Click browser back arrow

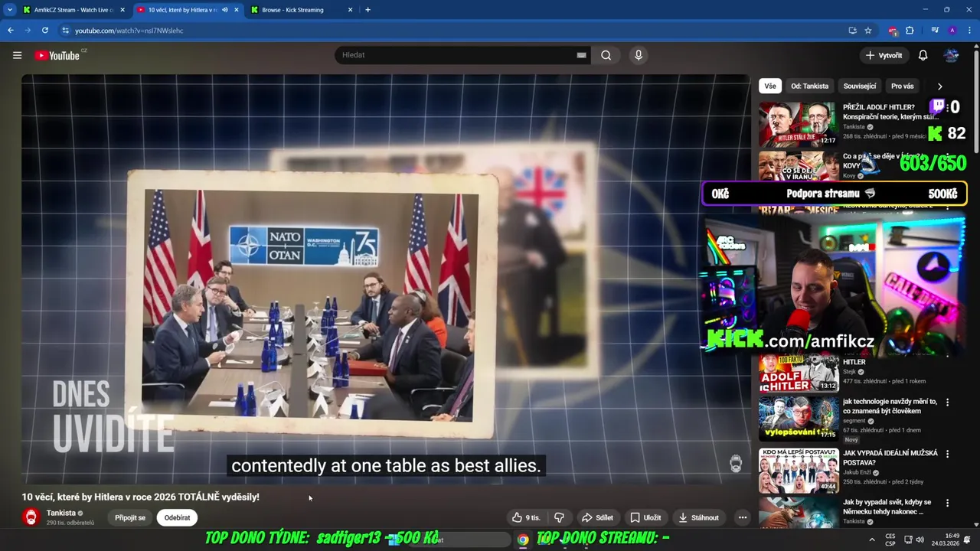tap(11, 31)
